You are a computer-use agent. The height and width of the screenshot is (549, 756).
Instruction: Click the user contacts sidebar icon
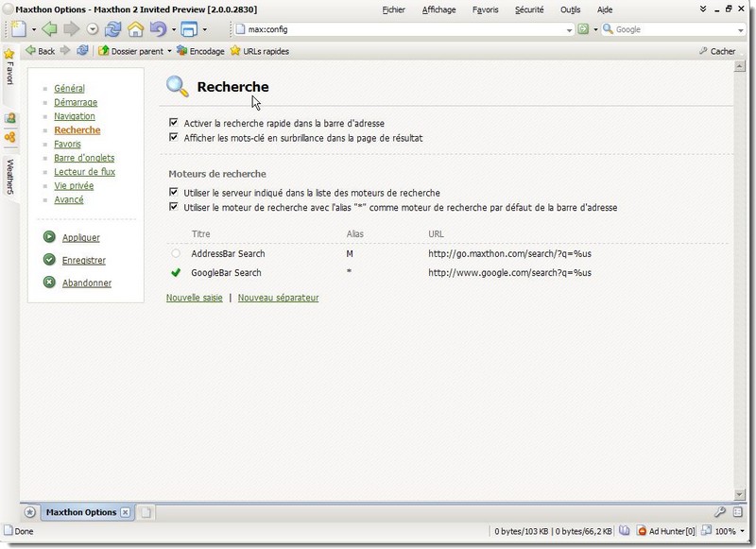pyautogui.click(x=9, y=118)
